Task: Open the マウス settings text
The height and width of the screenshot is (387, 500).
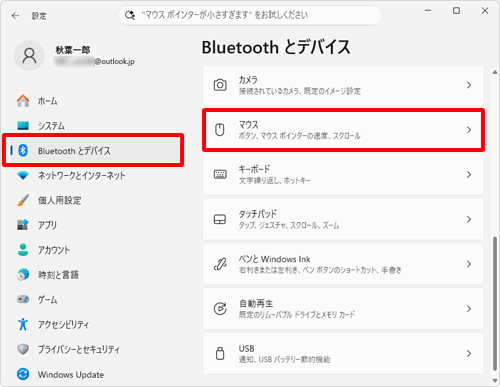Action: [248, 125]
